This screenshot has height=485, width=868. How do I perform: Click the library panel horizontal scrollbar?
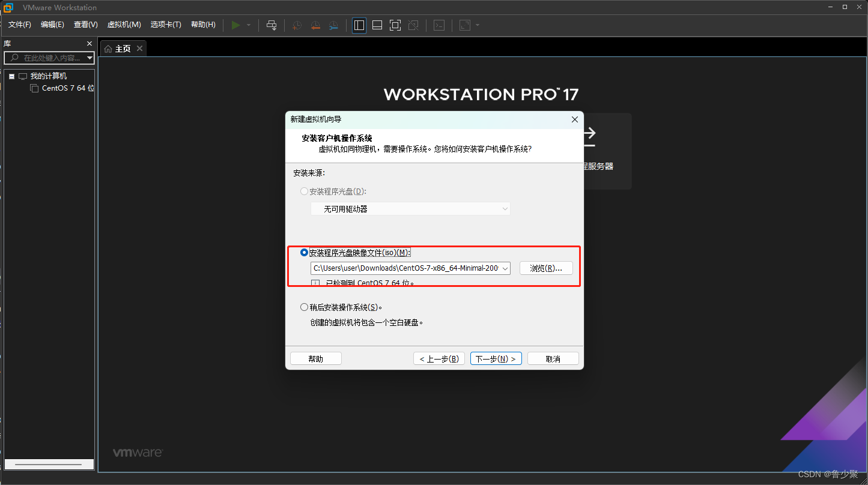[49, 465]
